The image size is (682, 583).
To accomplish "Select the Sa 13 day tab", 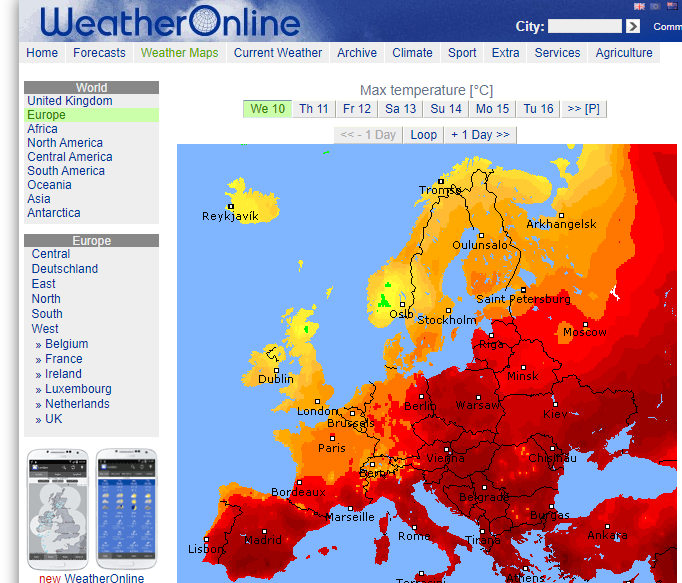I will (401, 109).
